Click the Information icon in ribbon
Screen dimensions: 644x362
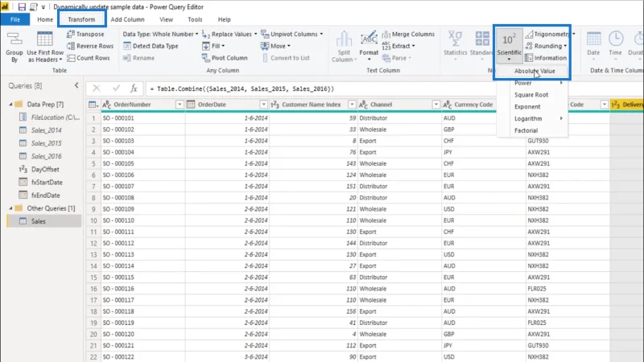(529, 58)
